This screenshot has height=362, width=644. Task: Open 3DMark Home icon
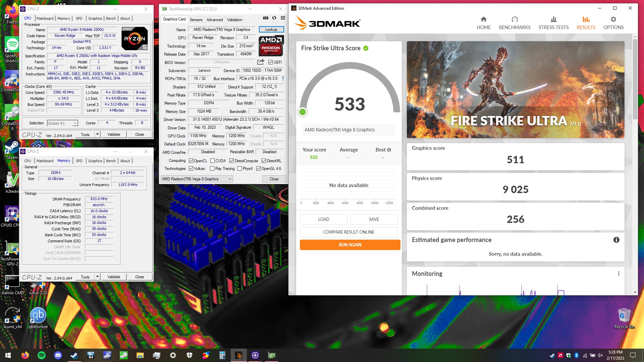point(483,19)
